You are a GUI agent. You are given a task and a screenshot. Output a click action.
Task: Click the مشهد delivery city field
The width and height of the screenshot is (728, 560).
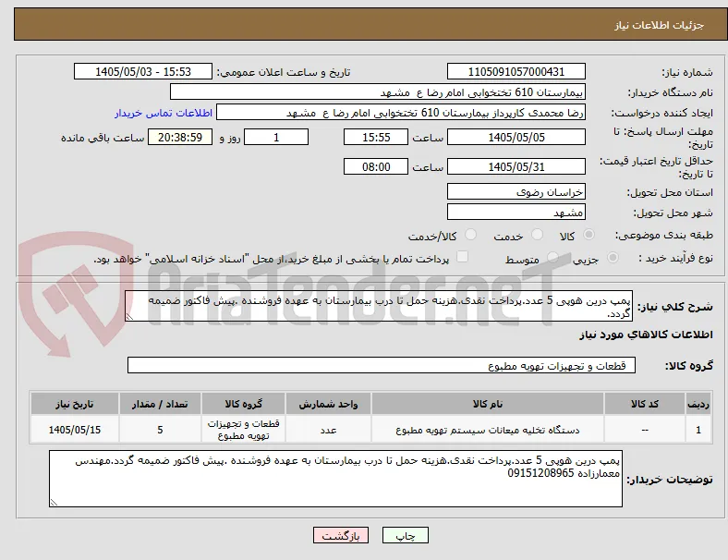point(516,213)
